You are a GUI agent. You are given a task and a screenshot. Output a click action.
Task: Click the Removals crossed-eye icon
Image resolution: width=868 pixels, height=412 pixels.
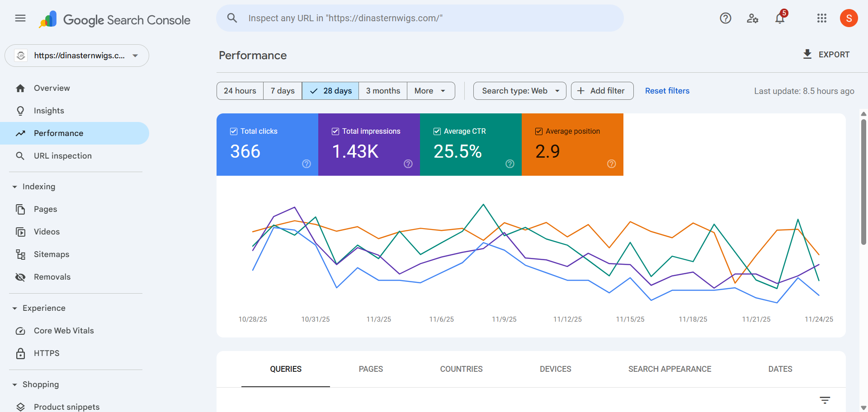point(20,277)
